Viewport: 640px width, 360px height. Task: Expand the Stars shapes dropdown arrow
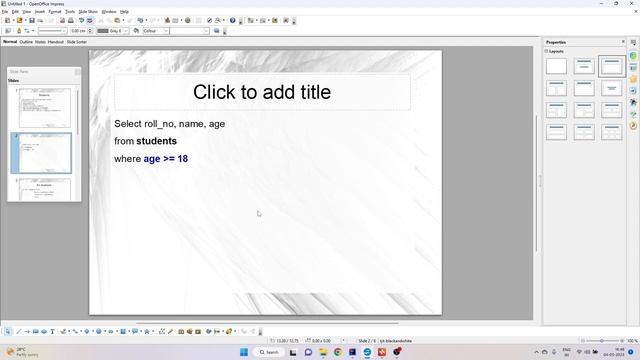point(153,331)
